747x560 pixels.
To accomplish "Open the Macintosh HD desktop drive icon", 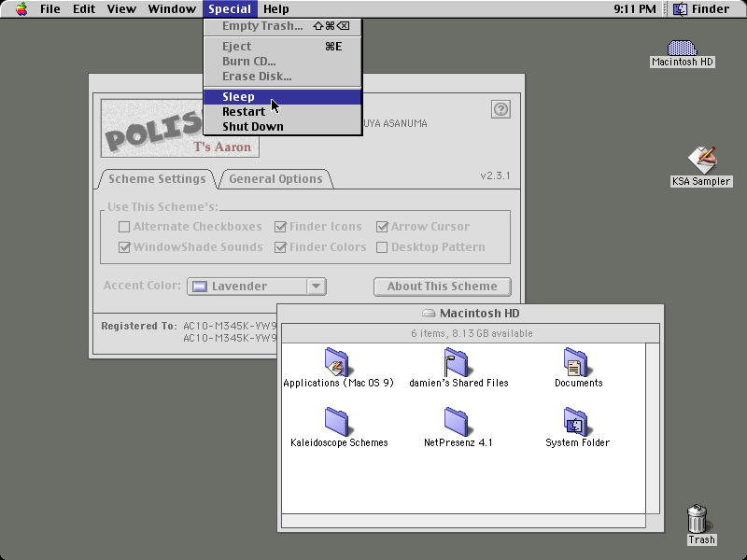I will [683, 49].
